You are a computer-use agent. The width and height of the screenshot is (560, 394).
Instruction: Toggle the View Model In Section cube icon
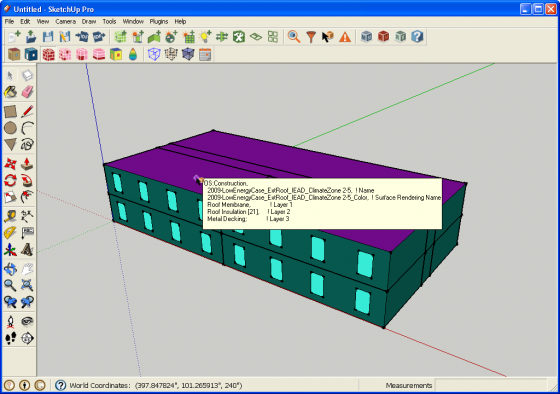pyautogui.click(x=188, y=54)
